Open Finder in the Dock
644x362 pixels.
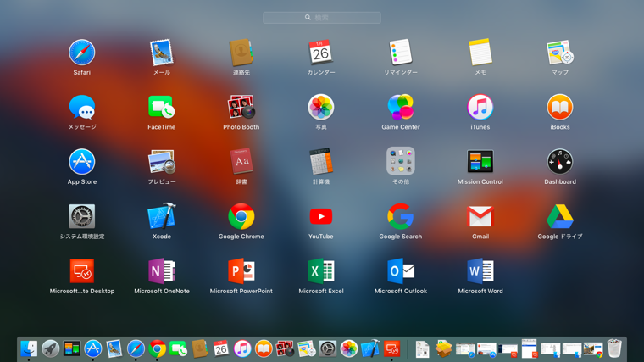(29, 348)
